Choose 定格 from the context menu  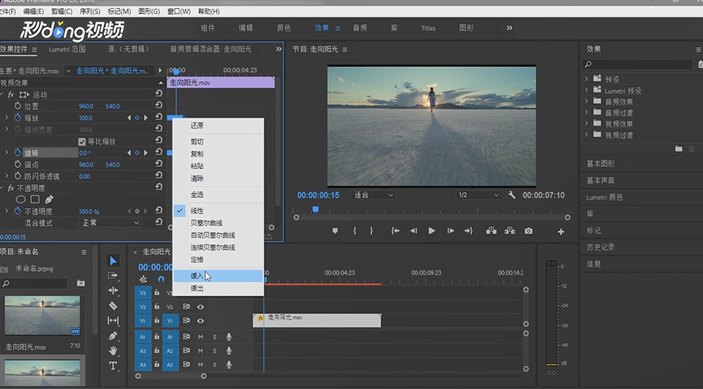(x=218, y=259)
